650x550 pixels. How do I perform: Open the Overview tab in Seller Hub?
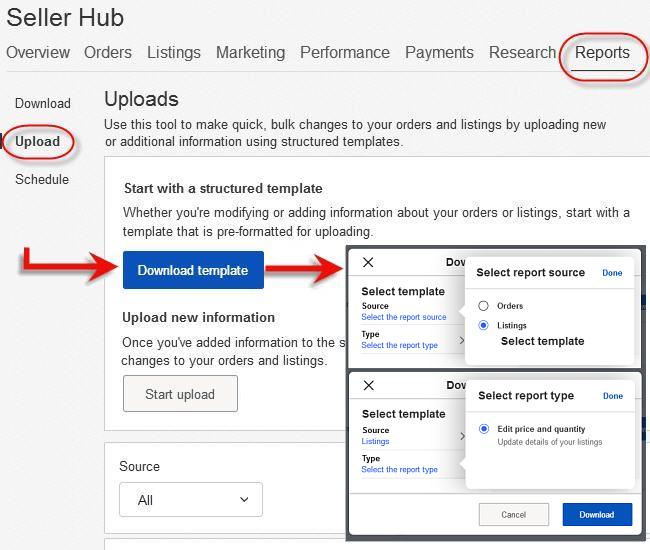(x=38, y=53)
